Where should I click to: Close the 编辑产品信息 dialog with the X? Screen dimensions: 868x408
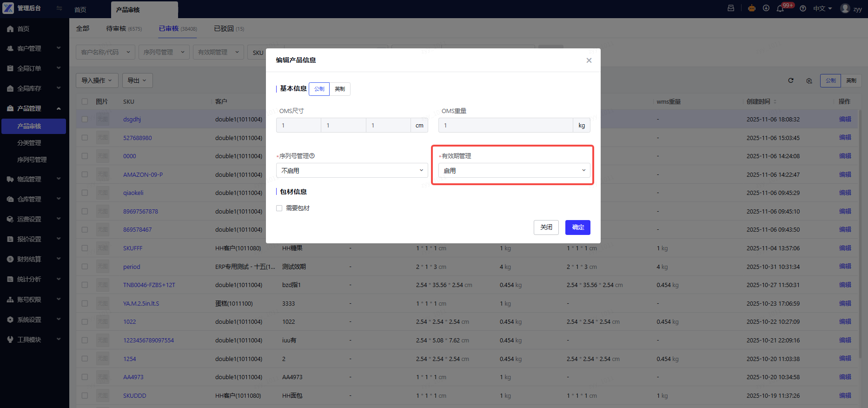pyautogui.click(x=589, y=60)
